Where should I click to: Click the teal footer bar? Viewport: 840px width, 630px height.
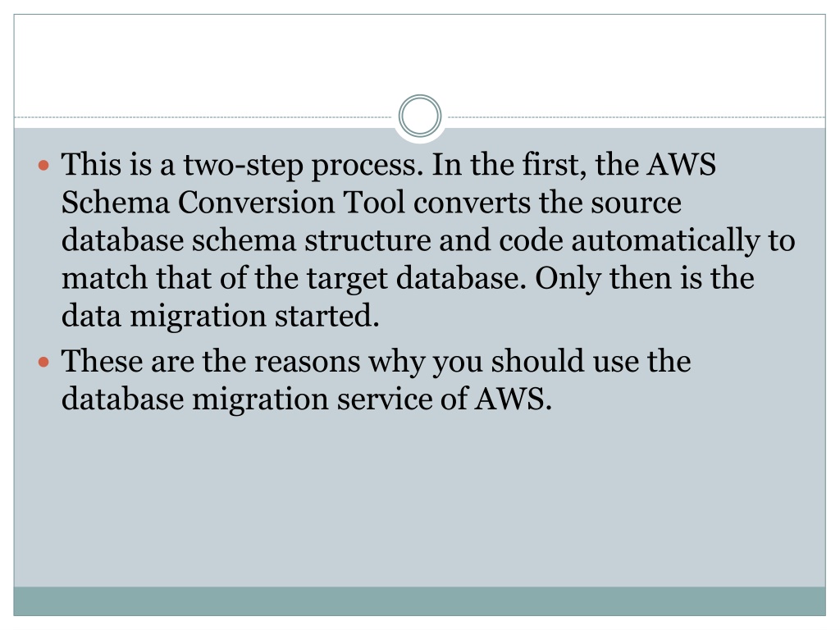420,601
